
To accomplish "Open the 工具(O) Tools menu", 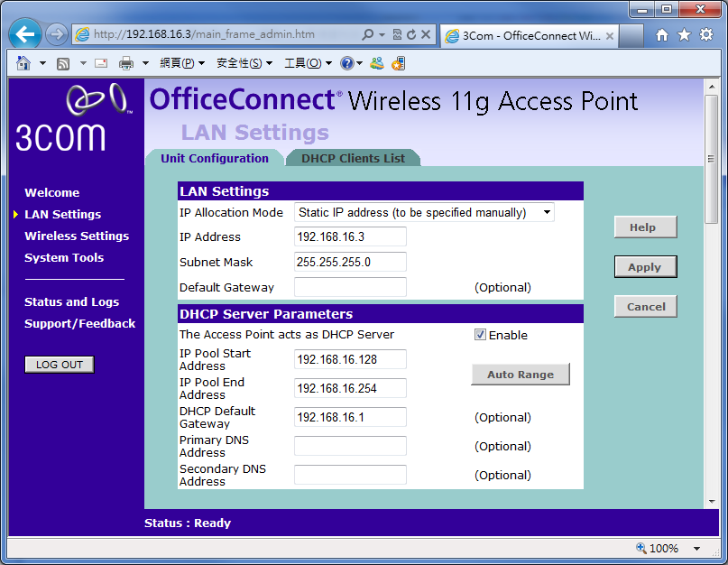I will point(308,62).
